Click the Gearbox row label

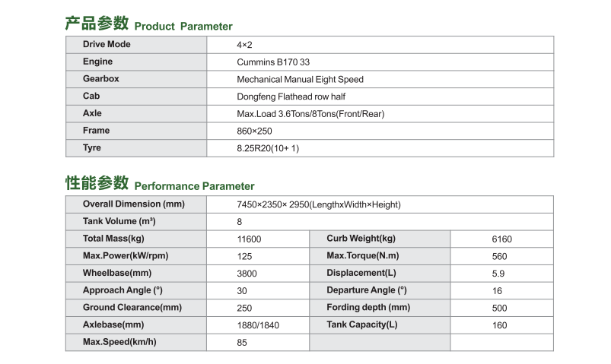point(101,78)
